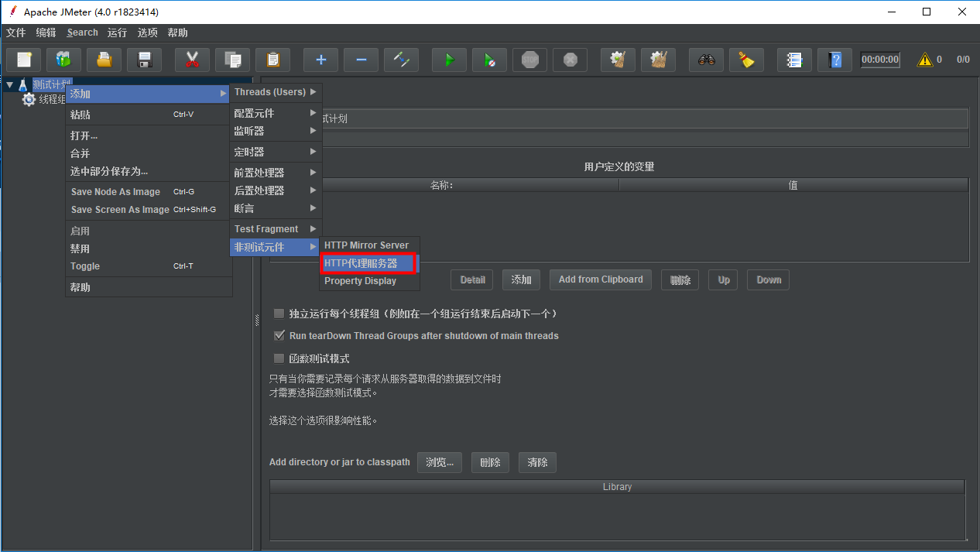This screenshot has height=552, width=980.
Task: Choose HTTP Mirror Server menu item
Action: [x=369, y=245]
